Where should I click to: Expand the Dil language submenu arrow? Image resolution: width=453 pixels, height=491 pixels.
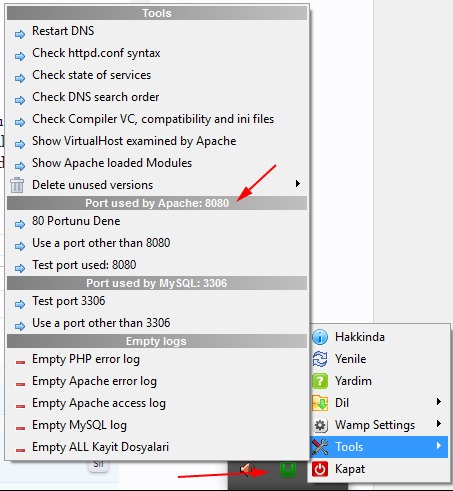(x=439, y=402)
